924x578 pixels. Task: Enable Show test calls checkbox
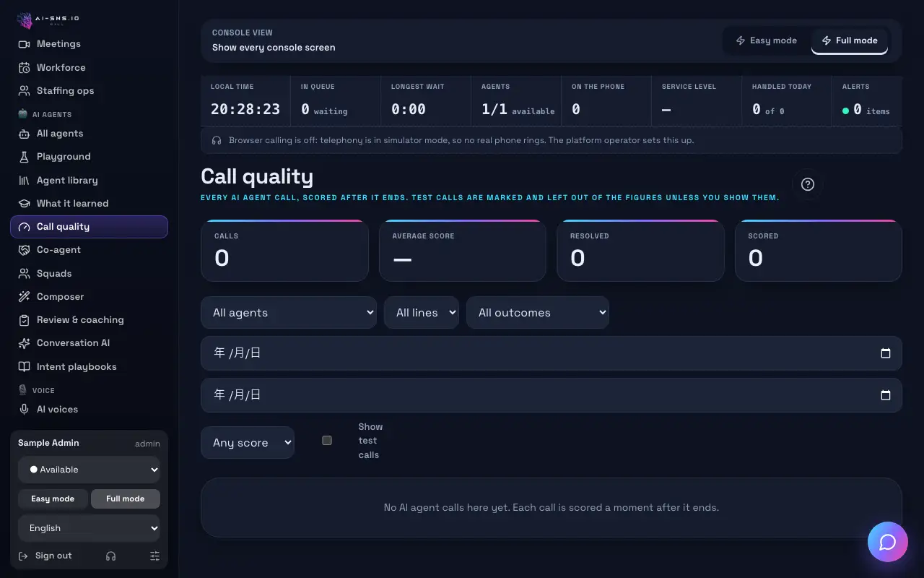(x=327, y=440)
